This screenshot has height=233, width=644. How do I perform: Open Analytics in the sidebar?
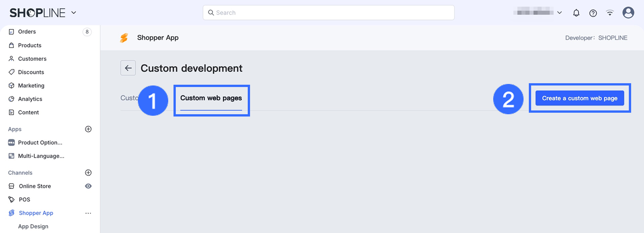30,99
